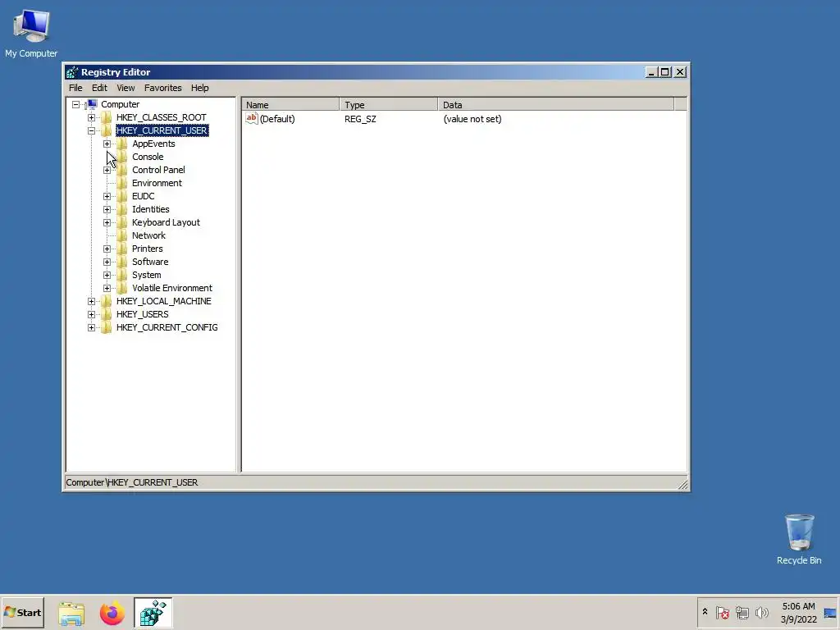Click the REG_SZ type cell
Screen dimensions: 840x630
[360, 119]
